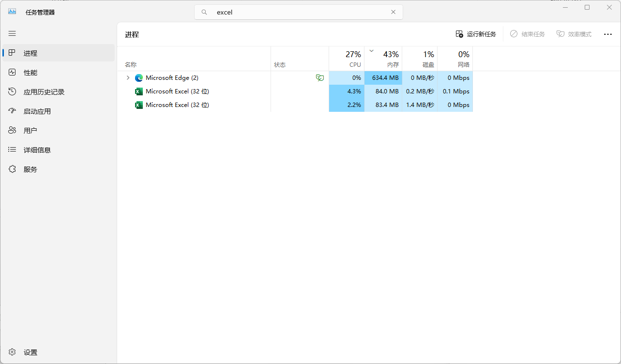This screenshot has width=621, height=364.
Task: Click the Run new task icon
Action: [x=459, y=34]
